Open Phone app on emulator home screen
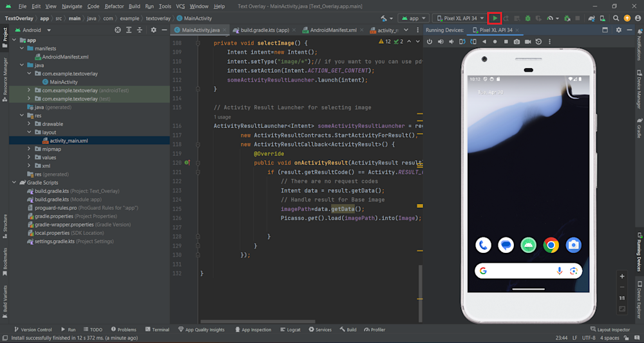 484,245
